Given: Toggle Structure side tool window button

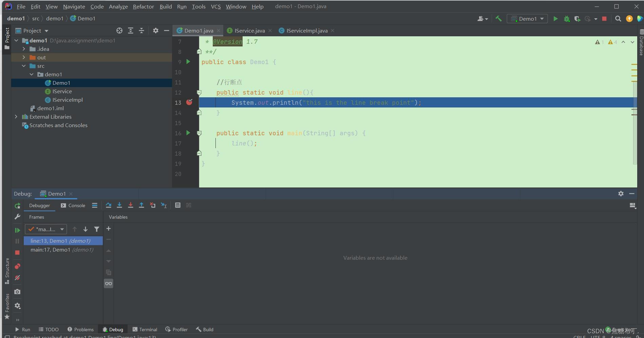Looking at the screenshot, I should [x=7, y=271].
